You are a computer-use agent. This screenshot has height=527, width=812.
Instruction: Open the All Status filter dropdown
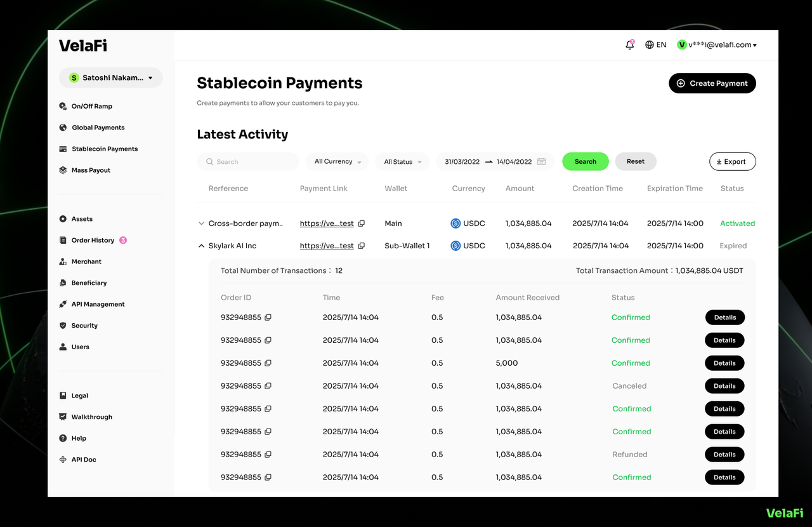(402, 162)
